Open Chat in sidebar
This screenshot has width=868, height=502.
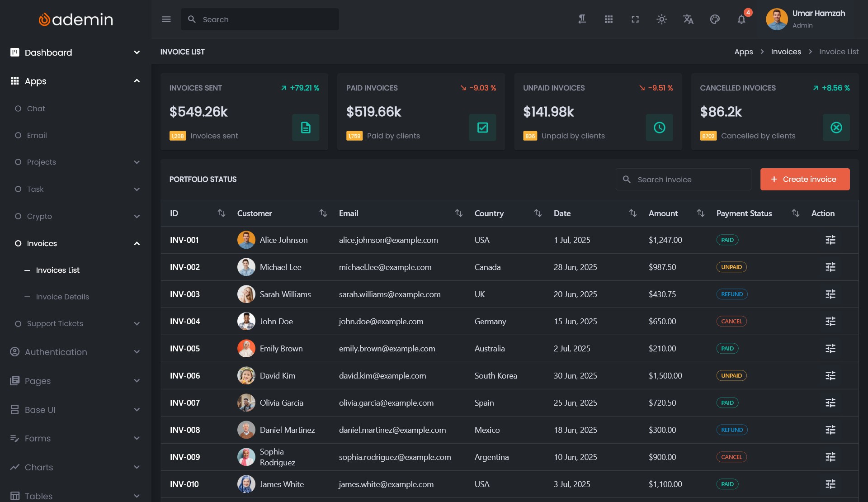tap(36, 109)
